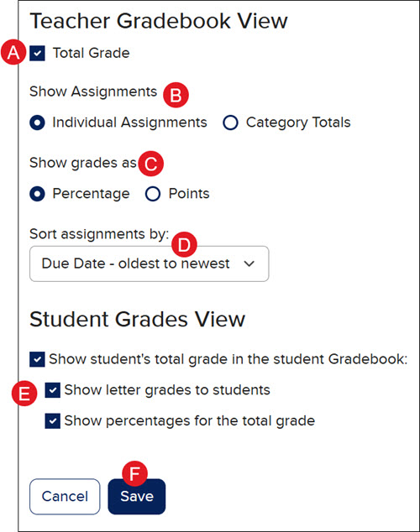Toggle Show student's total grade checkbox
This screenshot has width=420, height=532.
[x=37, y=359]
